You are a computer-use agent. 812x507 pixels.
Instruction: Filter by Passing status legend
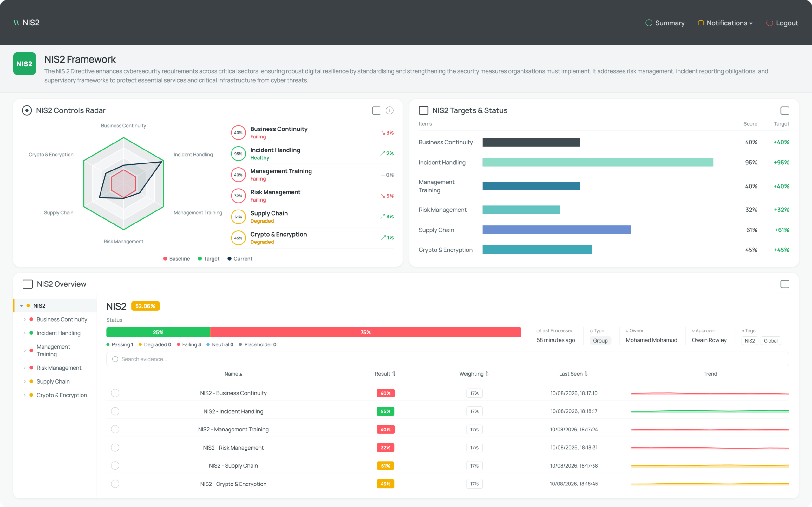click(120, 344)
